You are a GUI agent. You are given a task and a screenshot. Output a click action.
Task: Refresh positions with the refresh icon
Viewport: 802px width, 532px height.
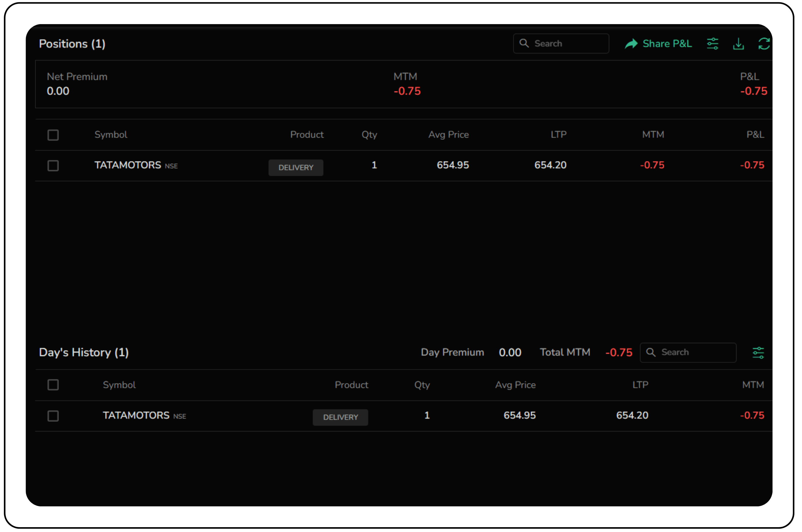[764, 44]
